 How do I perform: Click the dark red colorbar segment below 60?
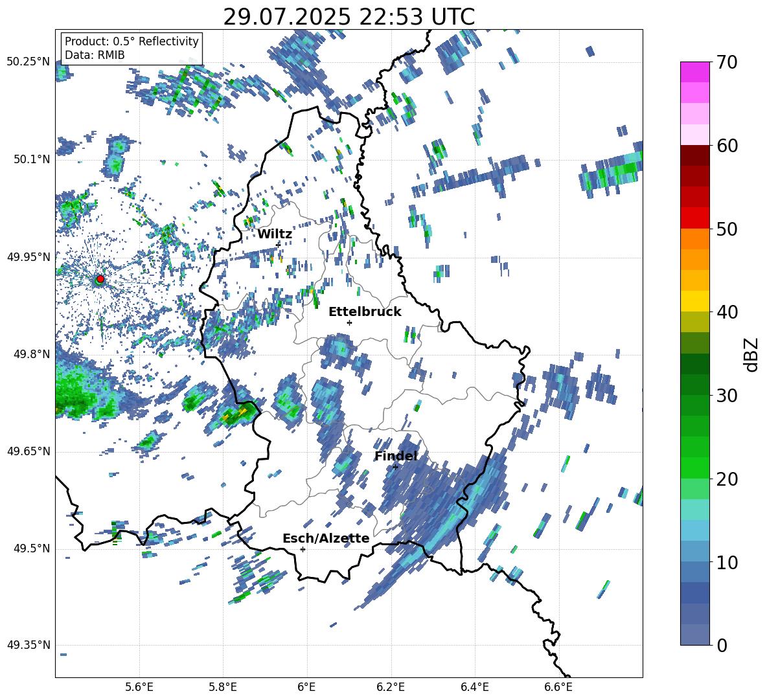coord(695,155)
